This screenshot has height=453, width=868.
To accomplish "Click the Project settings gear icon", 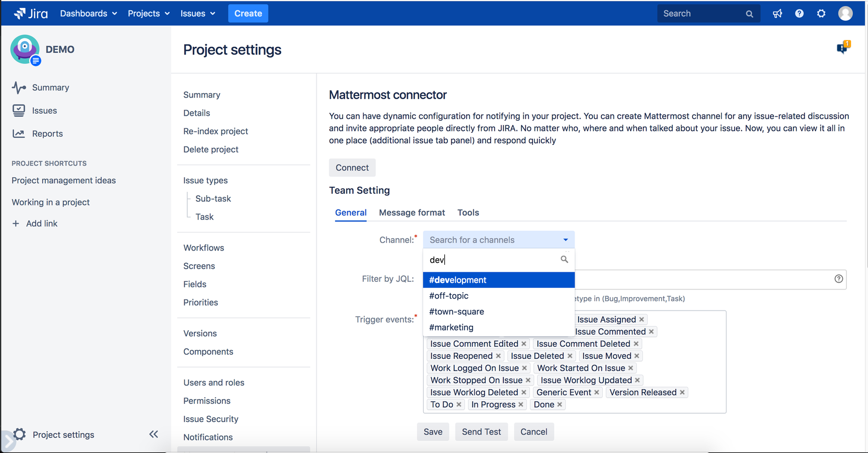I will (x=20, y=434).
